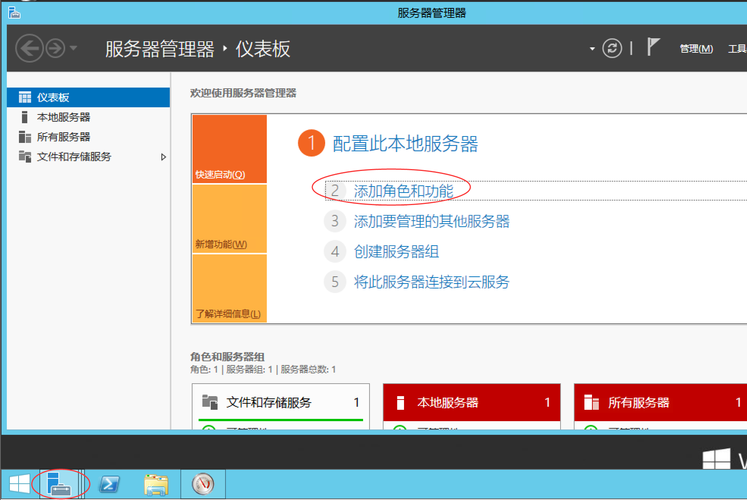Click the servers icon on 所有服务器 tile
This screenshot has width=747, height=500.
[591, 402]
